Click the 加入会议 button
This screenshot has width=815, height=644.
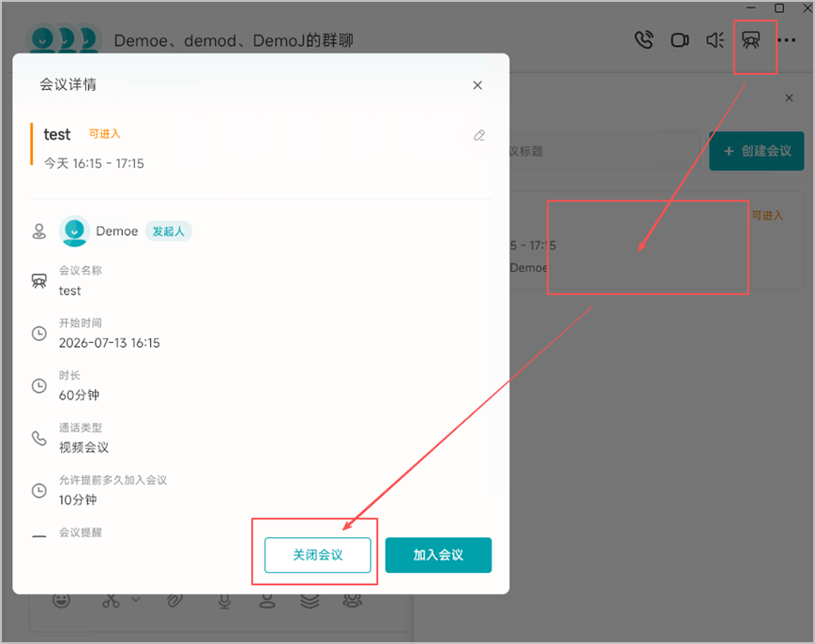[x=438, y=555]
